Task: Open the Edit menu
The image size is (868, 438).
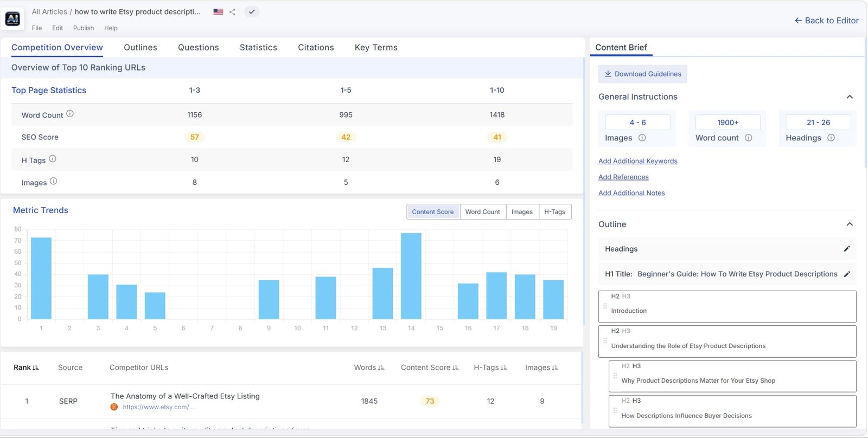Action: pos(58,28)
